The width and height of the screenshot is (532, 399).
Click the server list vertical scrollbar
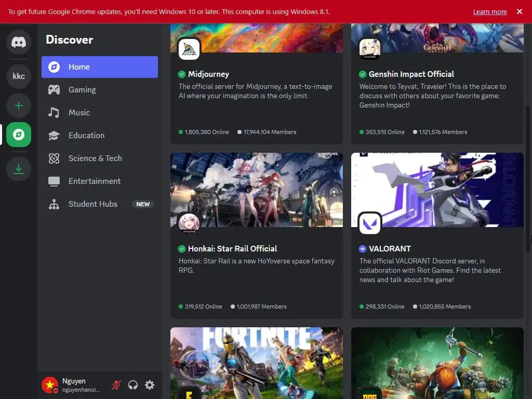(528, 178)
